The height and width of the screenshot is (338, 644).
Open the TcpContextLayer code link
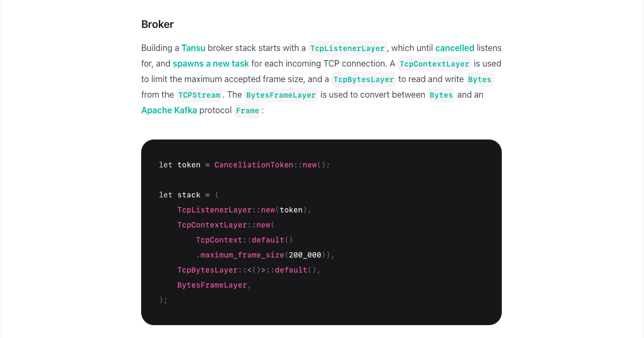click(435, 64)
